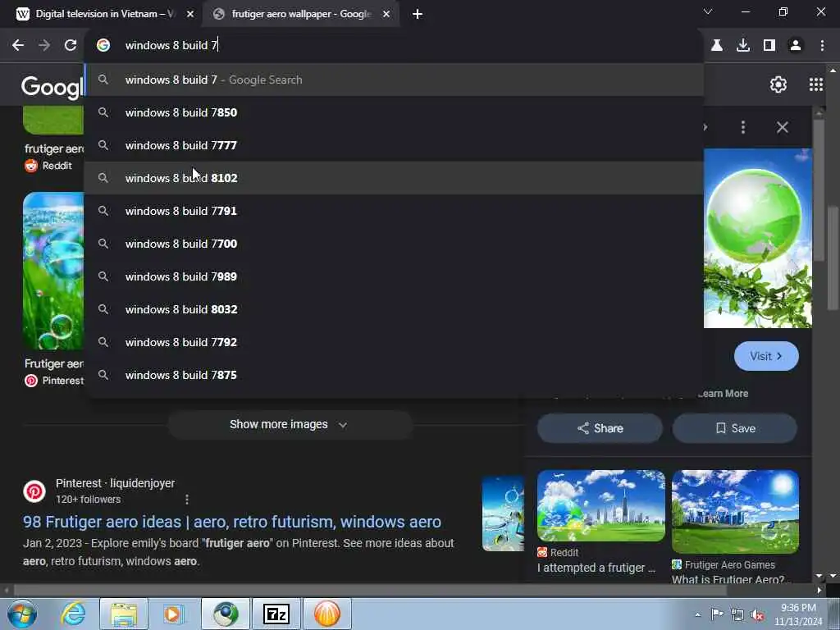Open network status tray icon
This screenshot has width=840, height=630.
[737, 615]
